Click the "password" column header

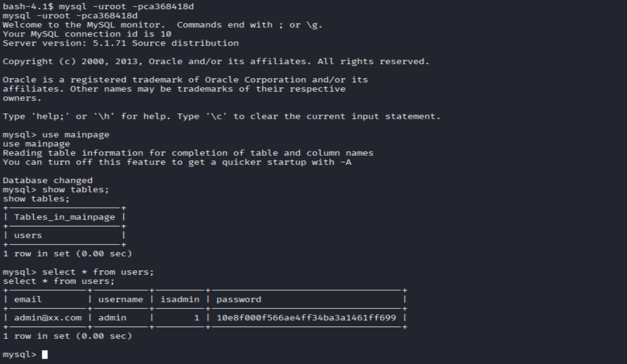click(238, 299)
